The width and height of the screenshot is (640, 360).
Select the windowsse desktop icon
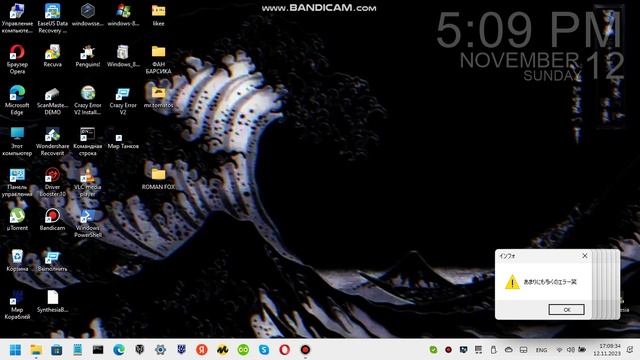point(88,15)
